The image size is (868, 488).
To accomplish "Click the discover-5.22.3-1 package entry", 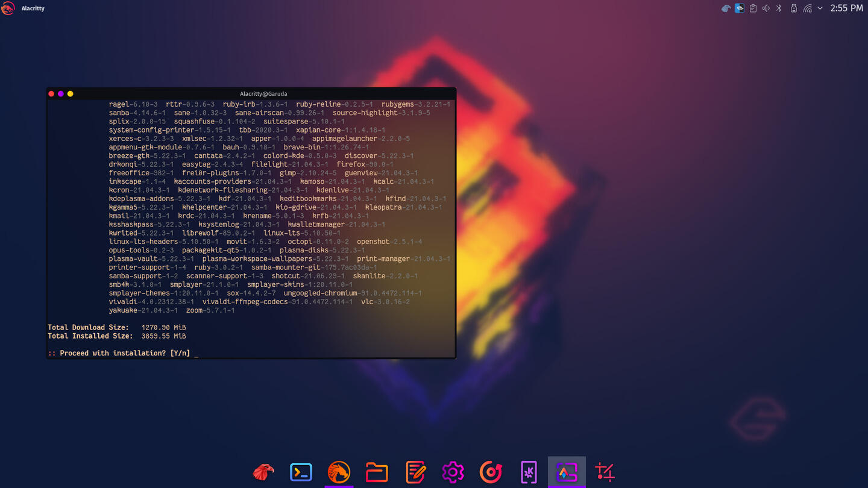I will (379, 155).
